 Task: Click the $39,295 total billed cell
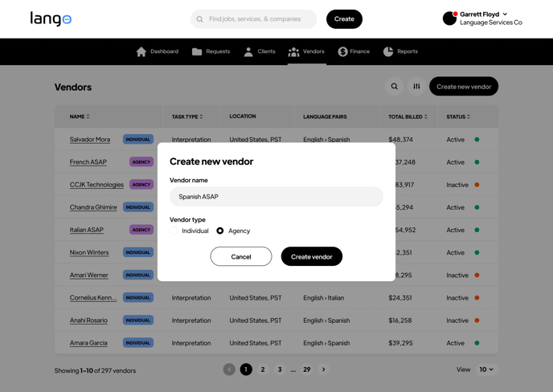400,343
